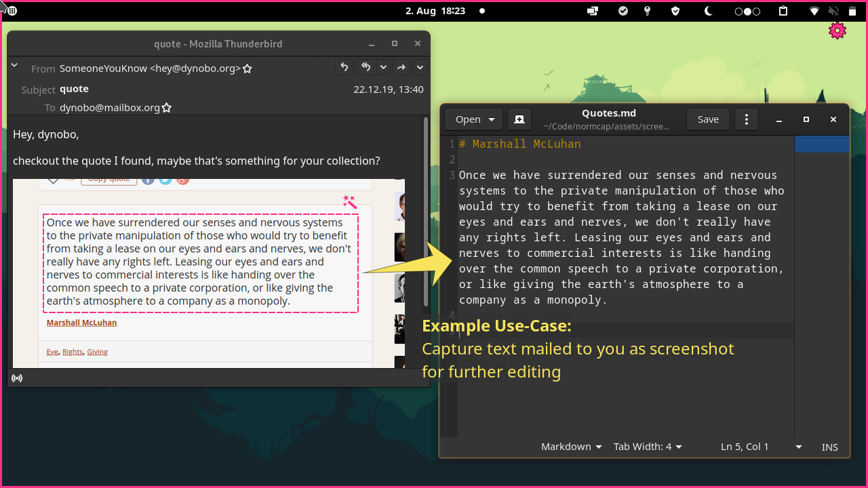
Task: Open the key tray icon
Action: pyautogui.click(x=648, y=11)
